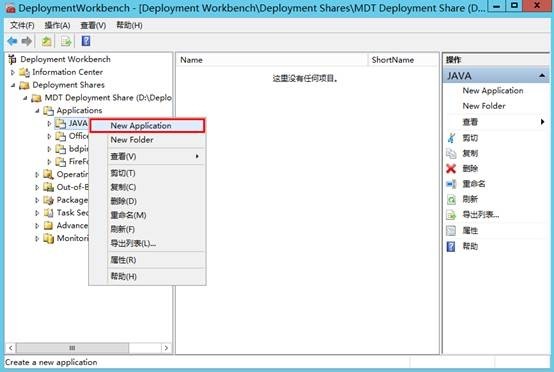This screenshot has height=372, width=554.
Task: Sort by the Name column header
Action: pos(272,60)
